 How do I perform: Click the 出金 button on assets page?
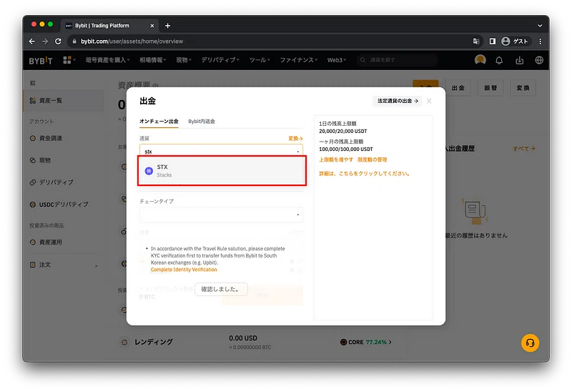click(458, 88)
